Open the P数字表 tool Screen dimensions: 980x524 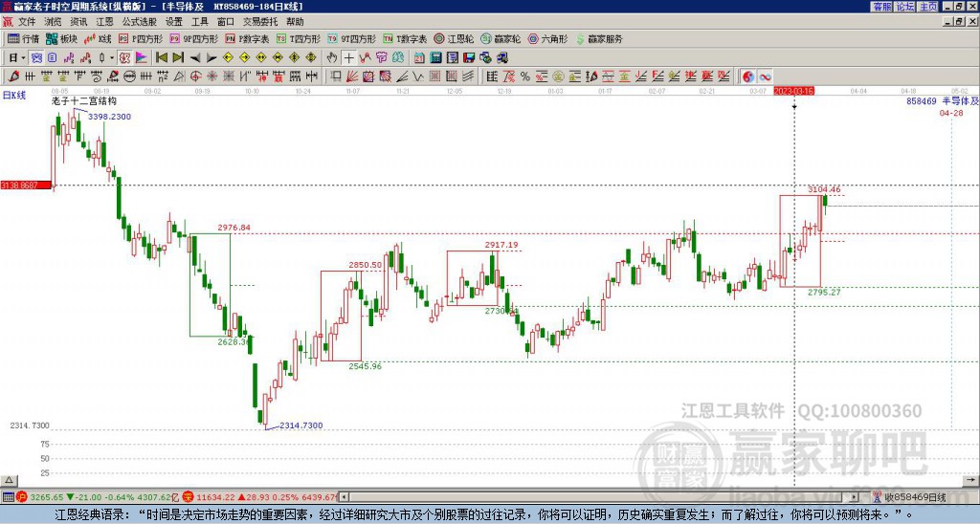click(247, 38)
